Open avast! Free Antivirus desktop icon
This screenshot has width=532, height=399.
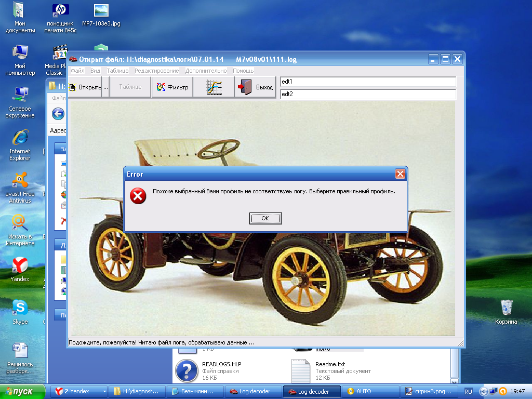[x=20, y=188]
